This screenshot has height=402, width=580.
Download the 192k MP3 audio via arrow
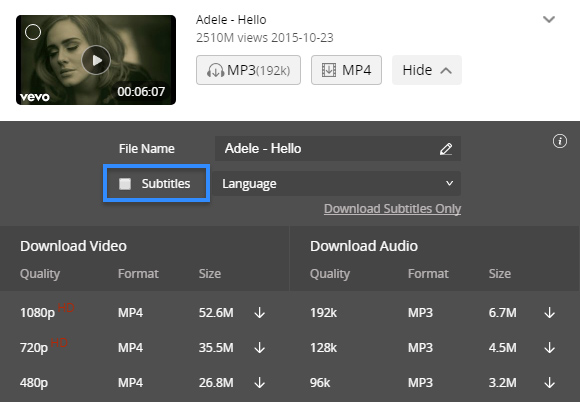tap(550, 313)
